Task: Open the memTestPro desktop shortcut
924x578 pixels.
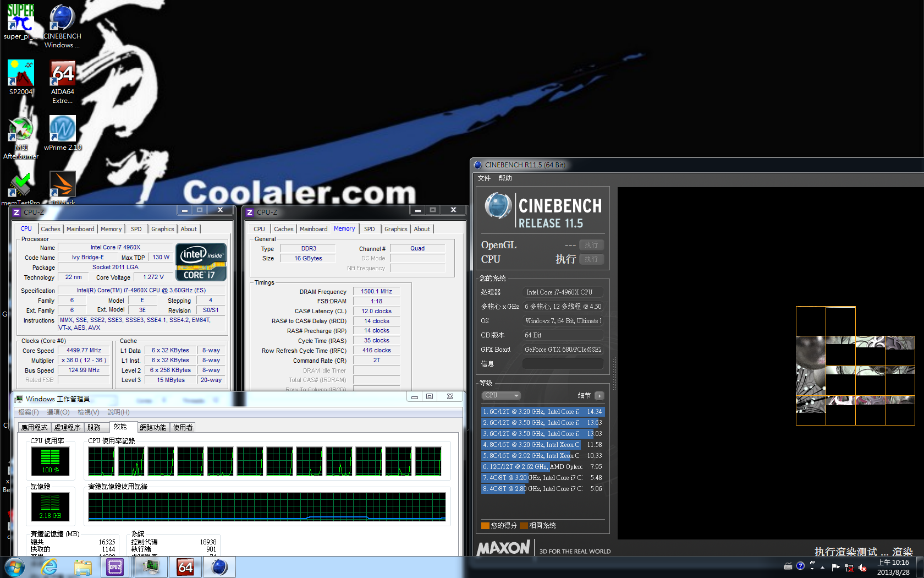Action: (x=21, y=188)
